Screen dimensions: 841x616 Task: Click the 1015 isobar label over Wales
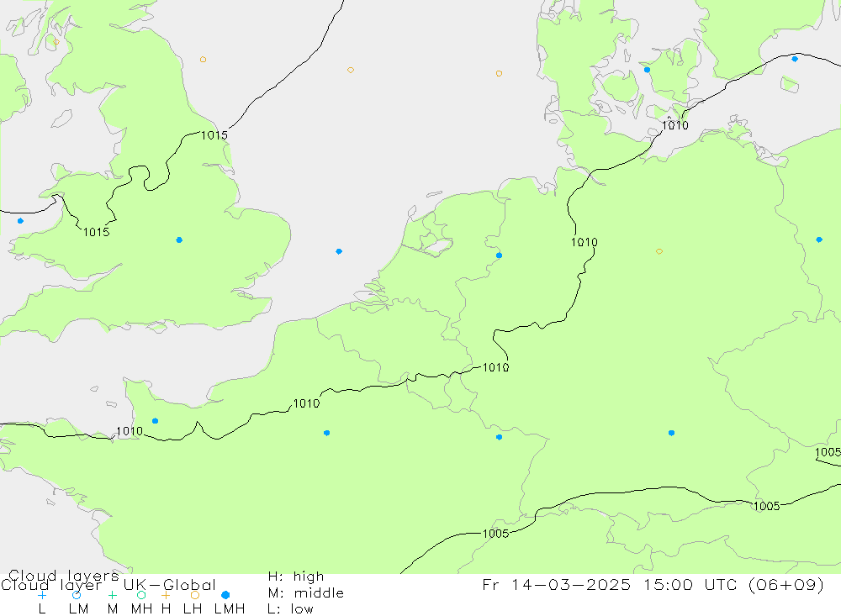pyautogui.click(x=97, y=232)
